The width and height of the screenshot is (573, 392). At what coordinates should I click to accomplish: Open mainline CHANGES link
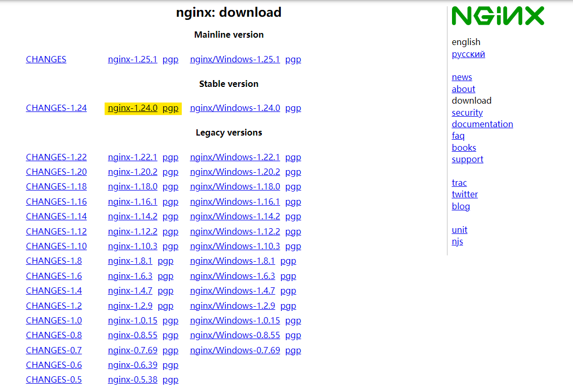pyautogui.click(x=46, y=59)
